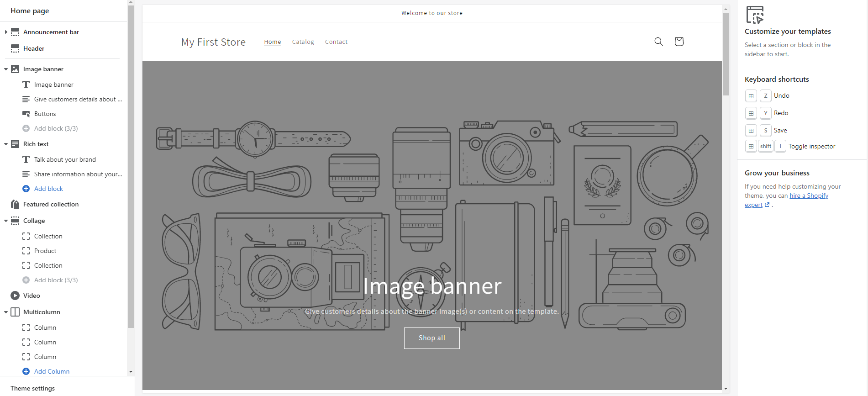Viewport: 868px width, 396px height.
Task: Click the Y key of Redo shortcut
Action: (766, 113)
